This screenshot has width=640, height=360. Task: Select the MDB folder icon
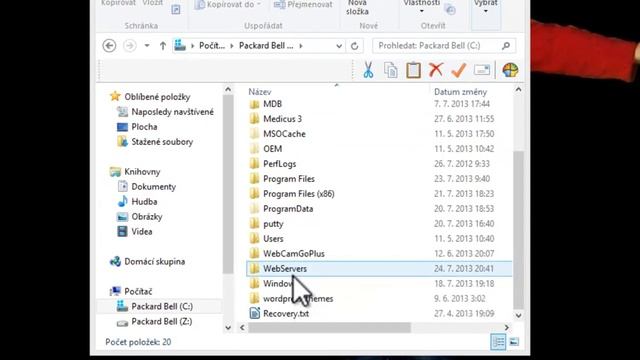coord(254,104)
